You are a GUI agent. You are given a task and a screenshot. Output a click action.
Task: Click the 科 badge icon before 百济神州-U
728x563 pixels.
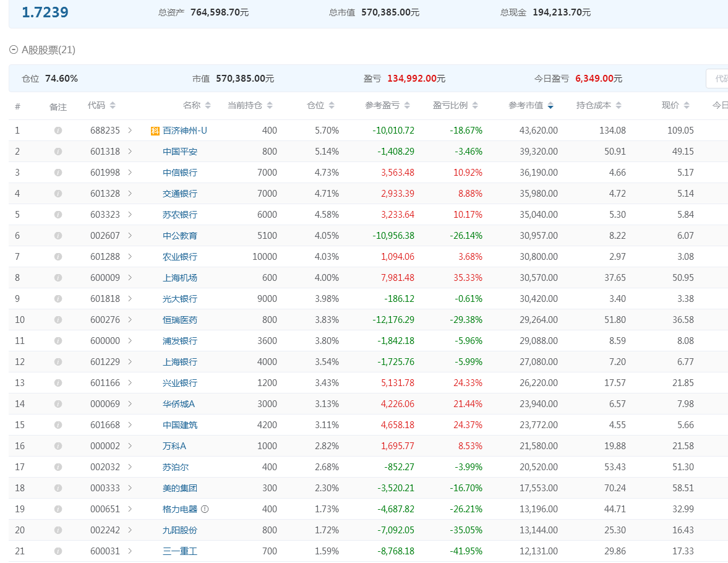(x=155, y=131)
